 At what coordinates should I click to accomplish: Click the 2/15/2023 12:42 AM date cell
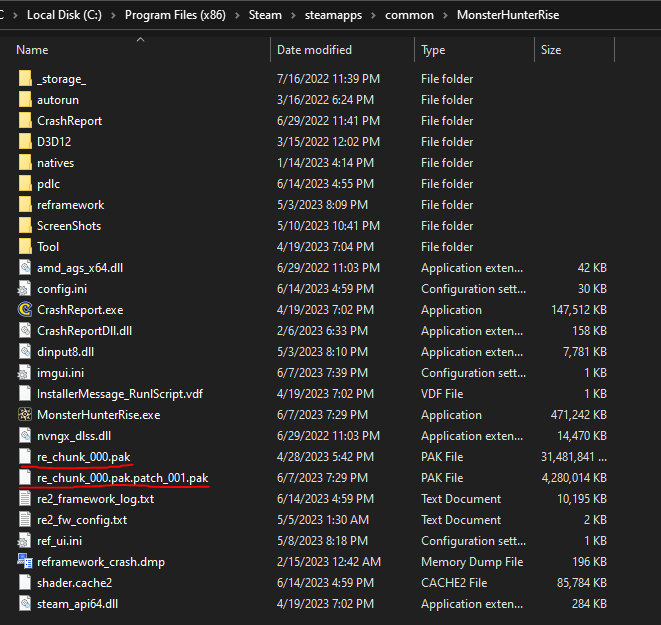point(329,562)
